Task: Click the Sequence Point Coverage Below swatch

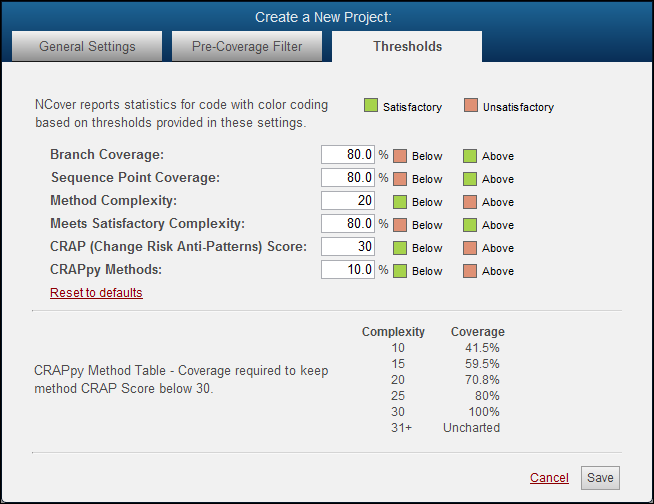Action: (400, 179)
